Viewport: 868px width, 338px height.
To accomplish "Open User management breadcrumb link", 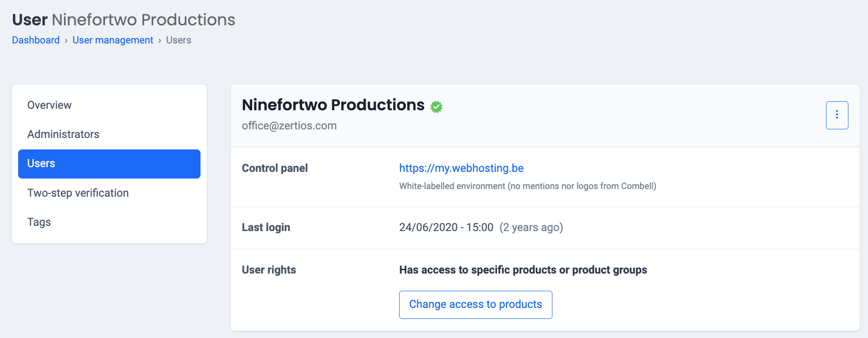I will (x=113, y=40).
